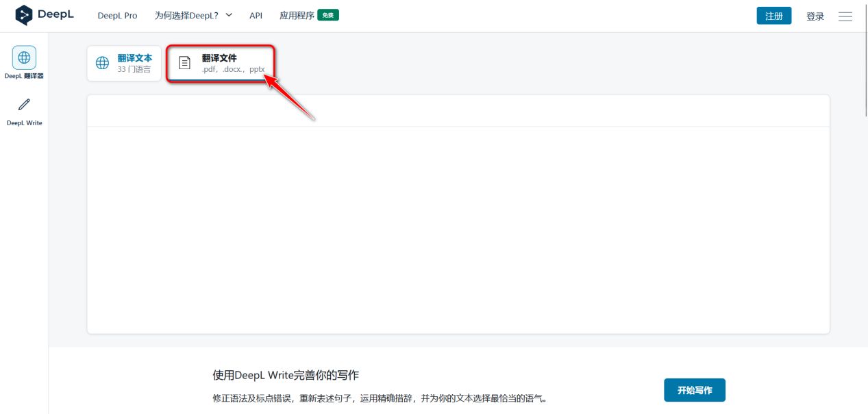This screenshot has width=868, height=414.
Task: Open the DeepL Translator sidebar globe icon
Action: [25, 57]
